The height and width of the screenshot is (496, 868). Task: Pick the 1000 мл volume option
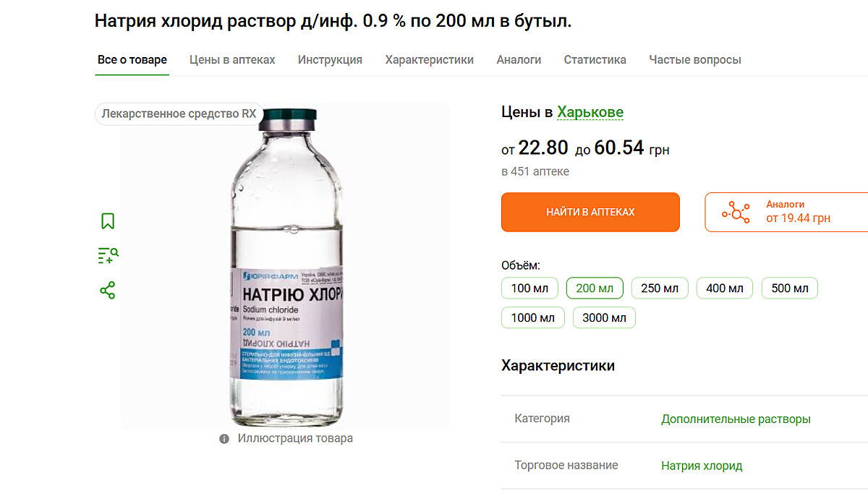(x=533, y=317)
